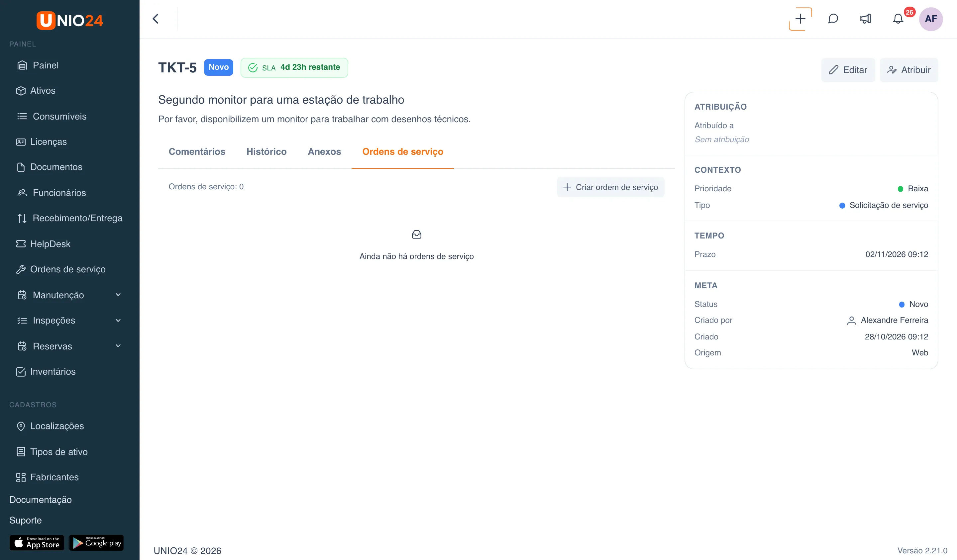Click the App Store download badge
Screen dimensions: 957x560
click(37, 543)
